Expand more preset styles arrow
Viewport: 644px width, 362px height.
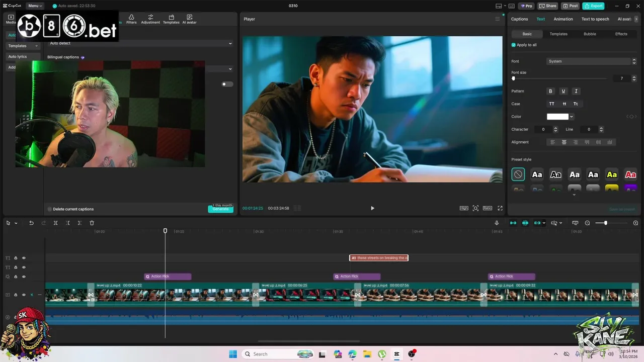click(574, 195)
